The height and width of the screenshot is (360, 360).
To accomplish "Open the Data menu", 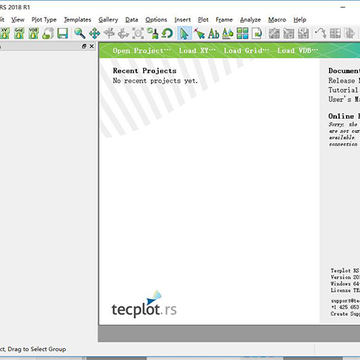I will (132, 20).
